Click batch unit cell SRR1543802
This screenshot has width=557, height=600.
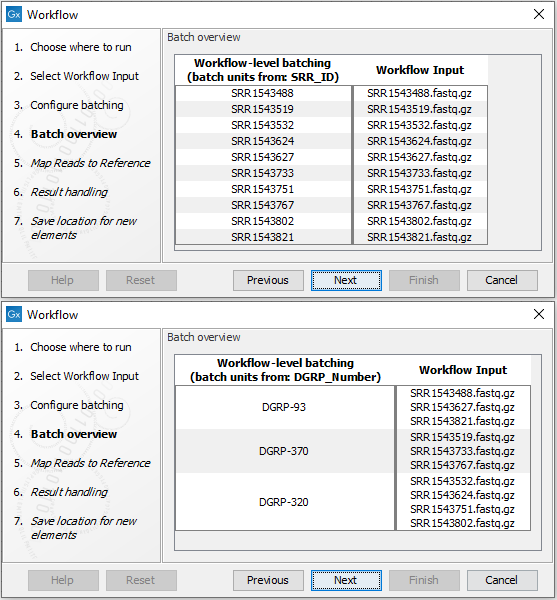(x=263, y=221)
